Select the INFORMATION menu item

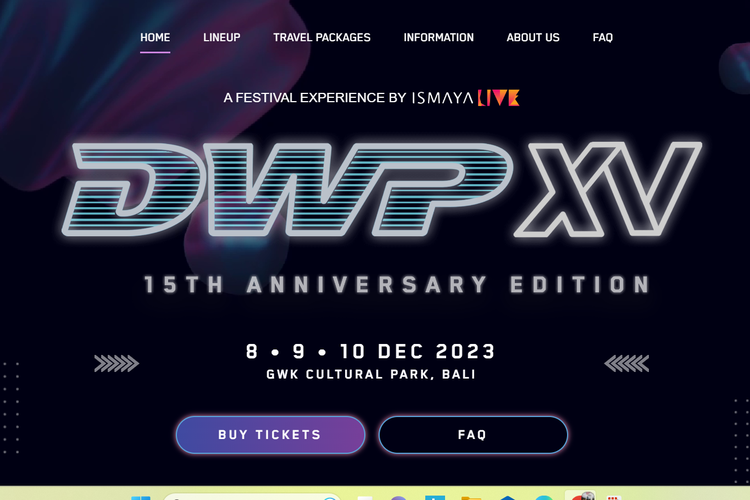tap(439, 38)
